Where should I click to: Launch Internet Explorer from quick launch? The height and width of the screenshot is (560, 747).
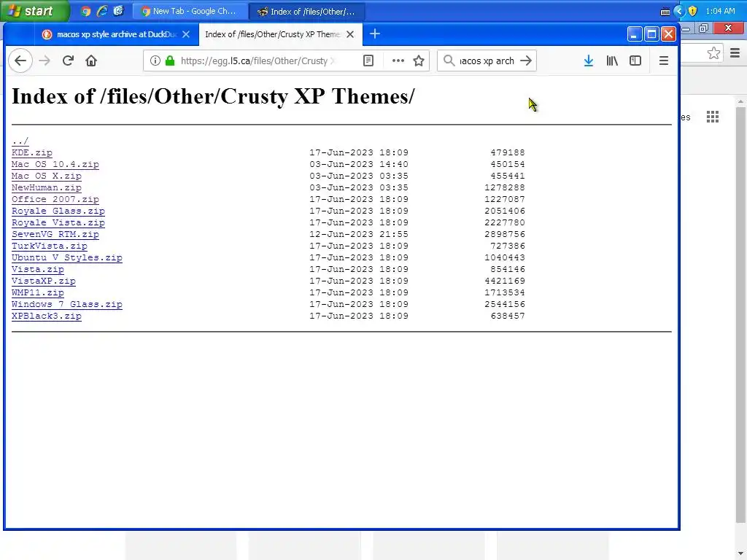pyautogui.click(x=101, y=11)
